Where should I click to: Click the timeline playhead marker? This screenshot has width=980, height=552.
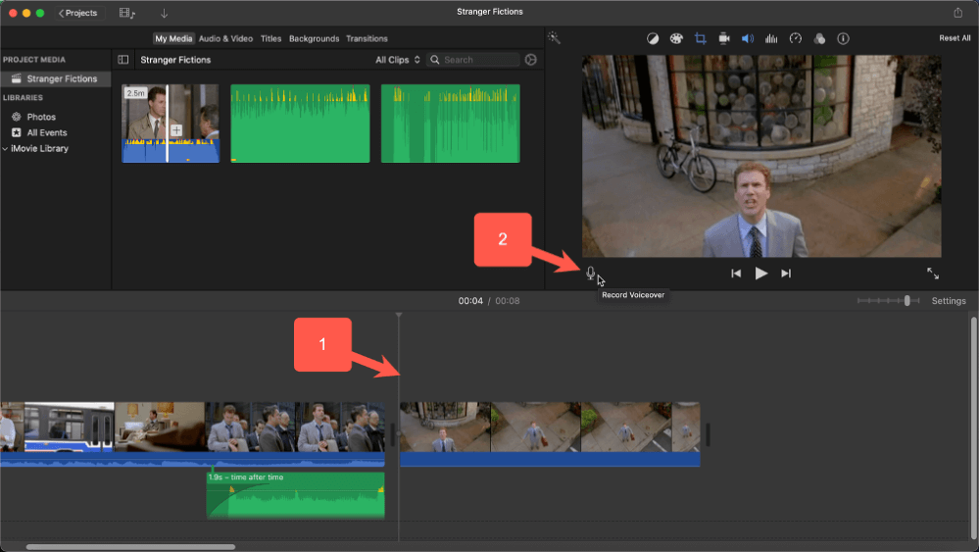coord(399,315)
